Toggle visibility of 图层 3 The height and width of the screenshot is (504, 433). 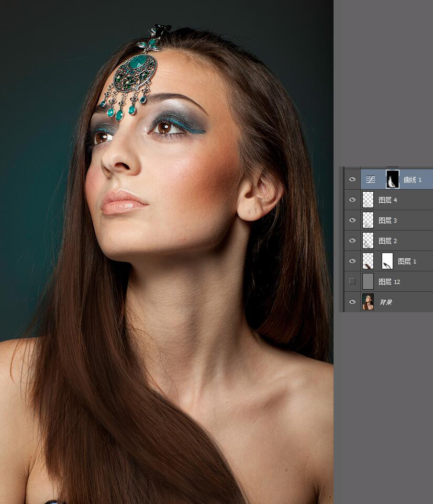click(x=352, y=220)
